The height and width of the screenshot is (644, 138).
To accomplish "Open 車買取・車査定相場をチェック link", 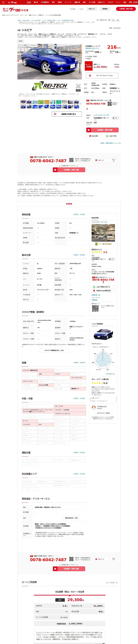I will [110, 143].
